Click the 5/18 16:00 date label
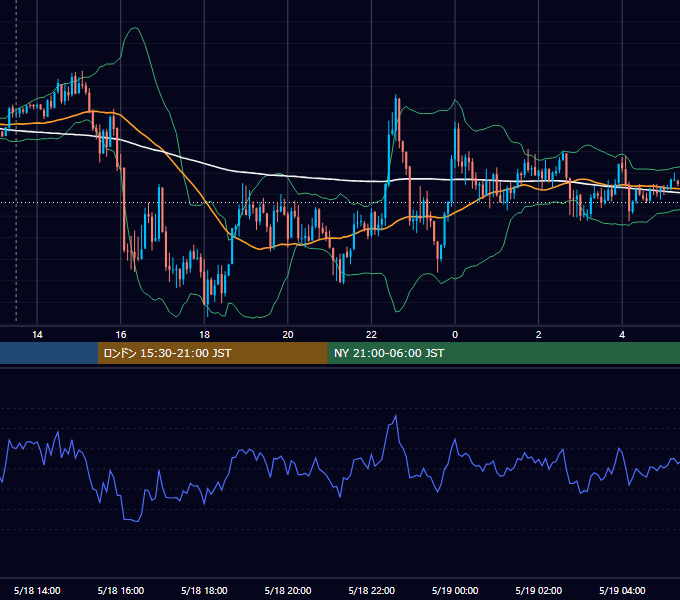 pyautogui.click(x=121, y=590)
